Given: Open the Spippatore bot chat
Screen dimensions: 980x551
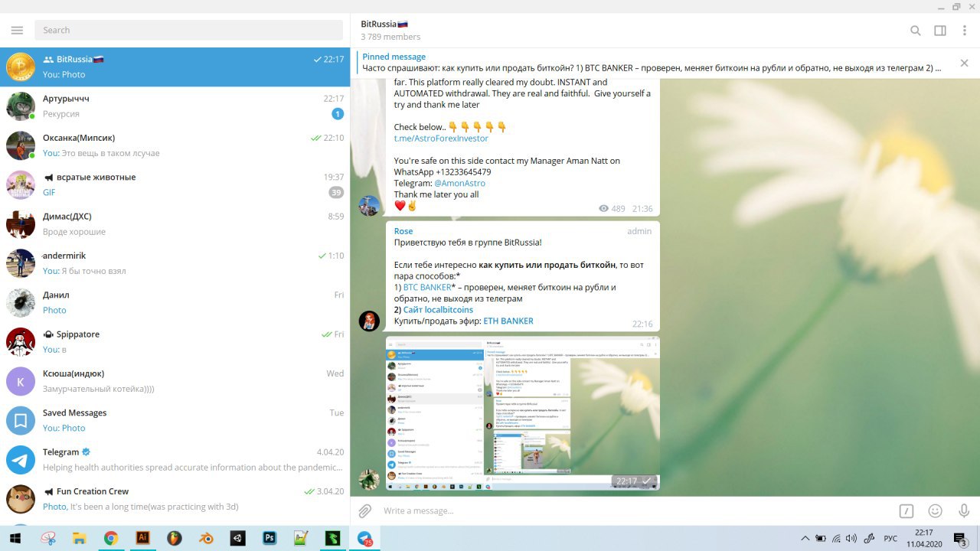Looking at the screenshot, I should (175, 341).
